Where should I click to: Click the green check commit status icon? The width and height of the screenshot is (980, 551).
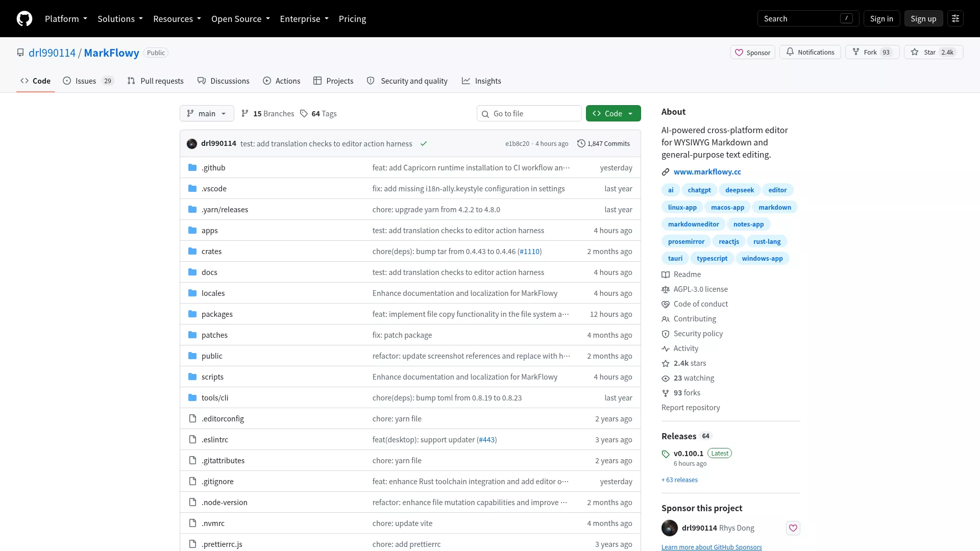point(424,144)
